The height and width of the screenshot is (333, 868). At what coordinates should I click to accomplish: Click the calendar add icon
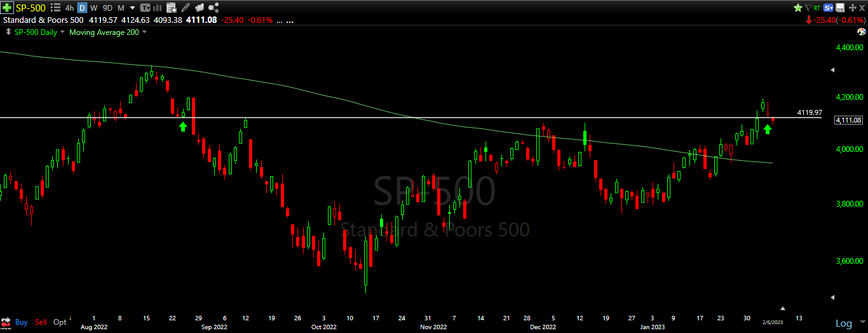(171, 8)
